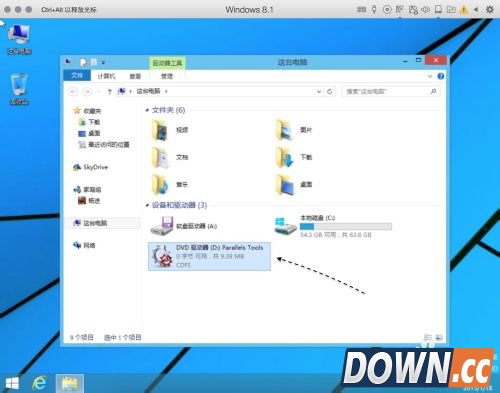Image resolution: width=500 pixels, height=393 pixels.
Task: Select the 下载 folder in main pane
Action: [x=294, y=157]
